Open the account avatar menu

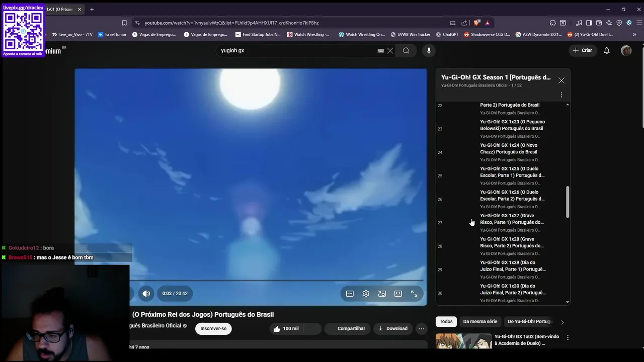(x=626, y=50)
